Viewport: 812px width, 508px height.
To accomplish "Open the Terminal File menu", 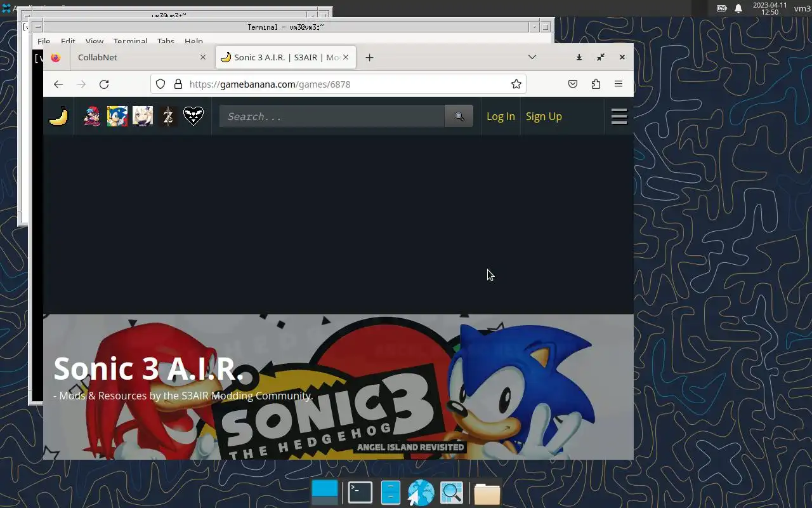I will point(44,41).
